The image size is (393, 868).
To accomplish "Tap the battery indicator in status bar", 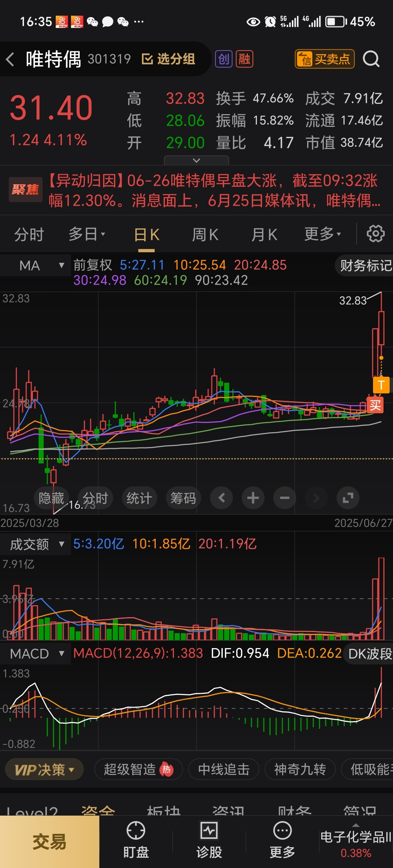I will pyautogui.click(x=336, y=22).
